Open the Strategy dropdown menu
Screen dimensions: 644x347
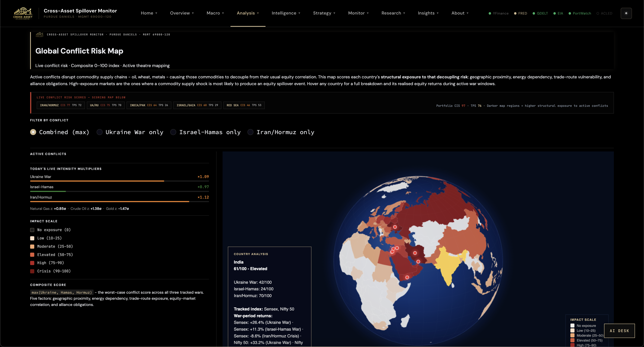(324, 13)
